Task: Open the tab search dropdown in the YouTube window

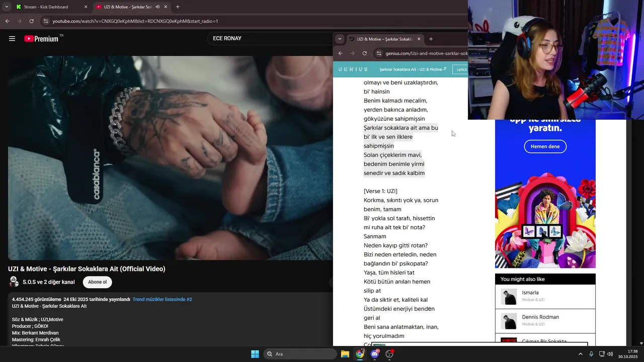Action: (x=6, y=7)
